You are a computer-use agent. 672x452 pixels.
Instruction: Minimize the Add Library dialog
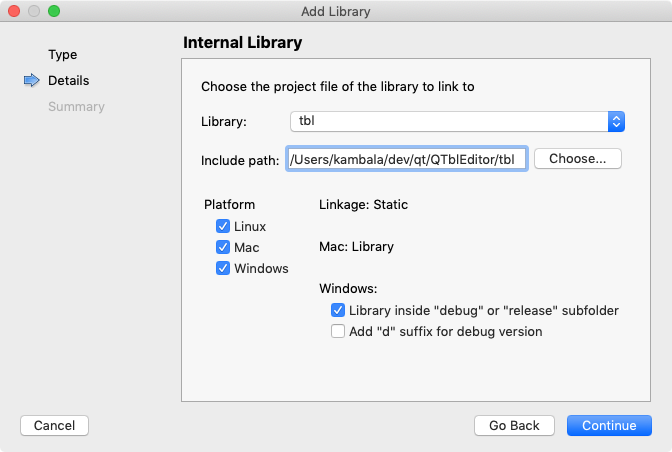coord(34,12)
